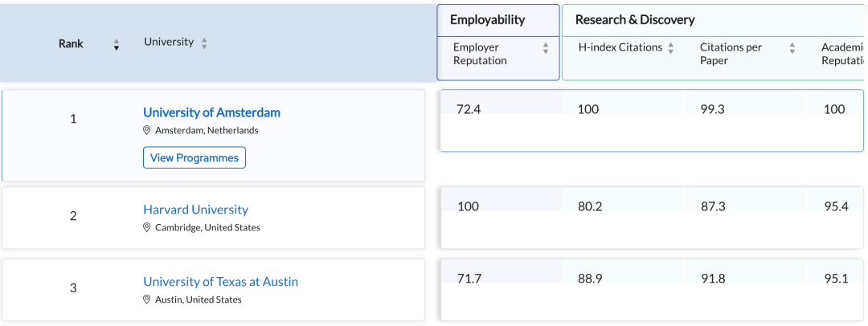
Task: Select rank number 2 cell
Action: click(x=73, y=216)
